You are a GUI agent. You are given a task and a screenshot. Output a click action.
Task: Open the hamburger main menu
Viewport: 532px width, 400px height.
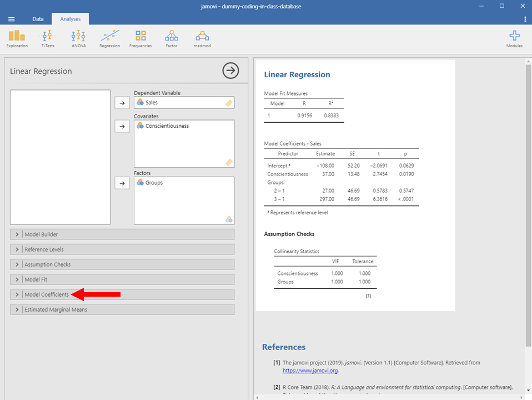click(11, 19)
